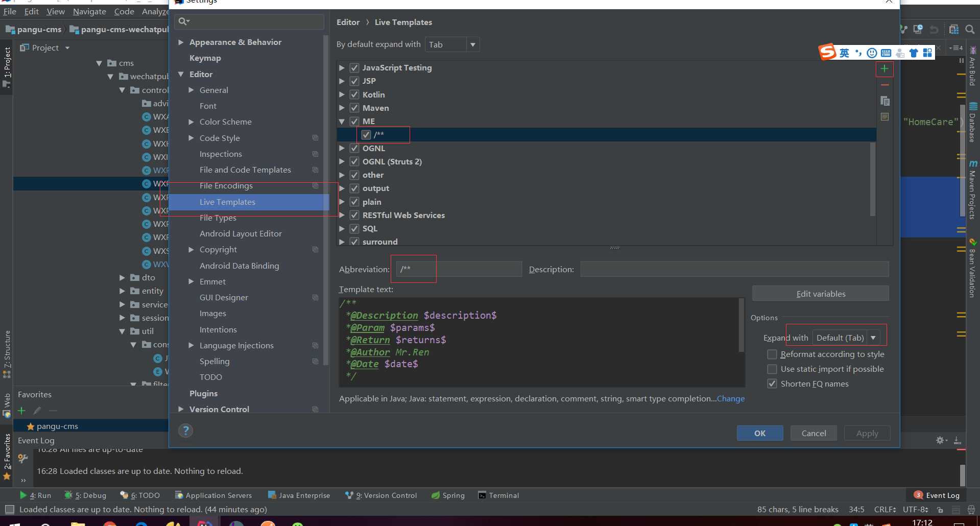
Task: Open the Bean Validation side panel
Action: coord(973,269)
